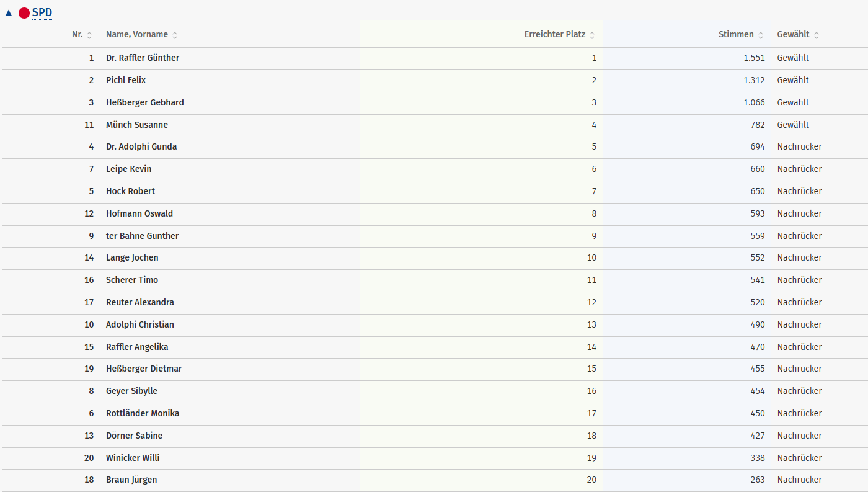Click sort arrows beside Name, Vorname
Viewport: 868px width, 492px height.
click(175, 35)
